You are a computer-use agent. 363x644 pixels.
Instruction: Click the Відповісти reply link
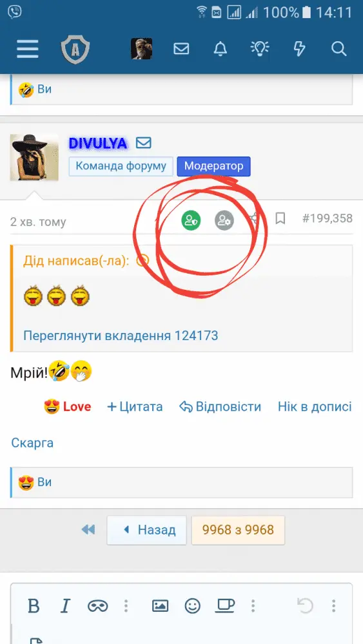click(221, 407)
